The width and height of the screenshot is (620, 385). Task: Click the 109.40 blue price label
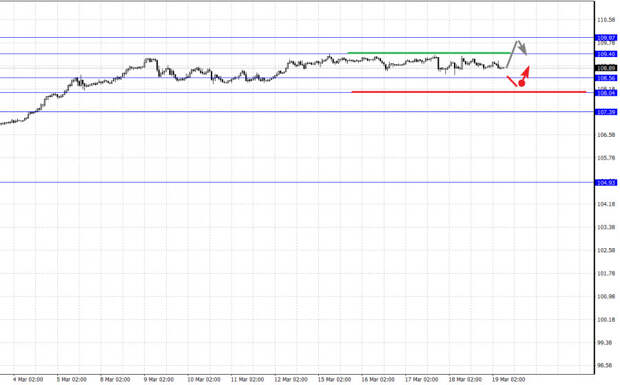coord(606,54)
